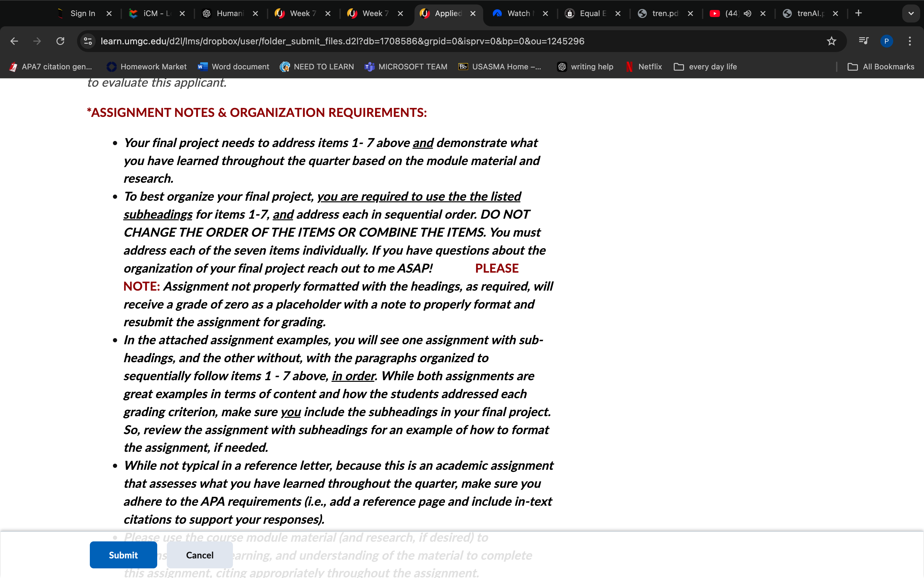The image size is (924, 578).
Task: Bookmark this page with the star icon
Action: (831, 41)
